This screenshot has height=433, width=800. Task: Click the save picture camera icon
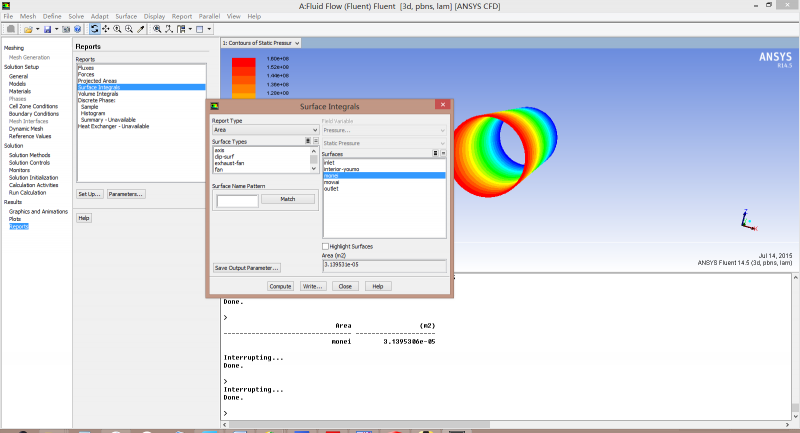[x=66, y=30]
